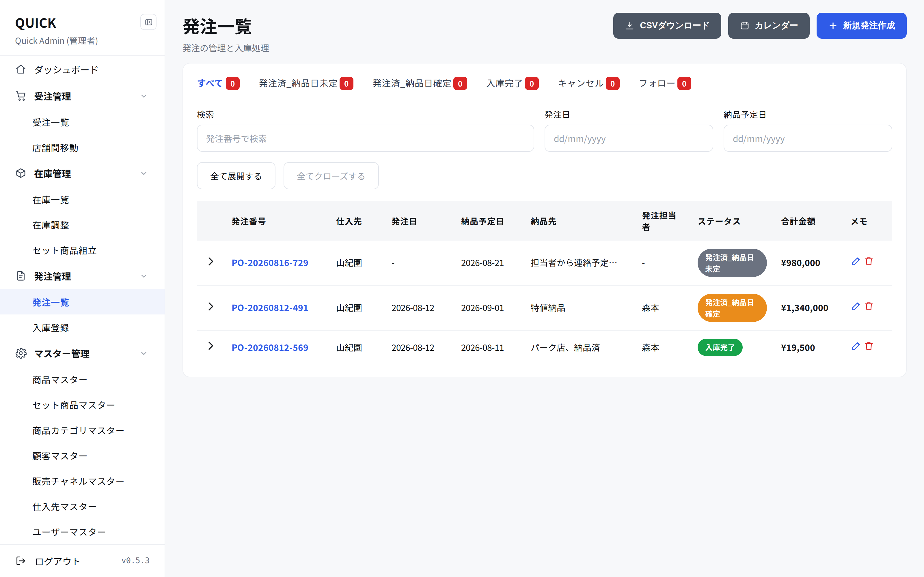
Task: Collapse the 在庫管理 sidebar section
Action: [x=144, y=174]
